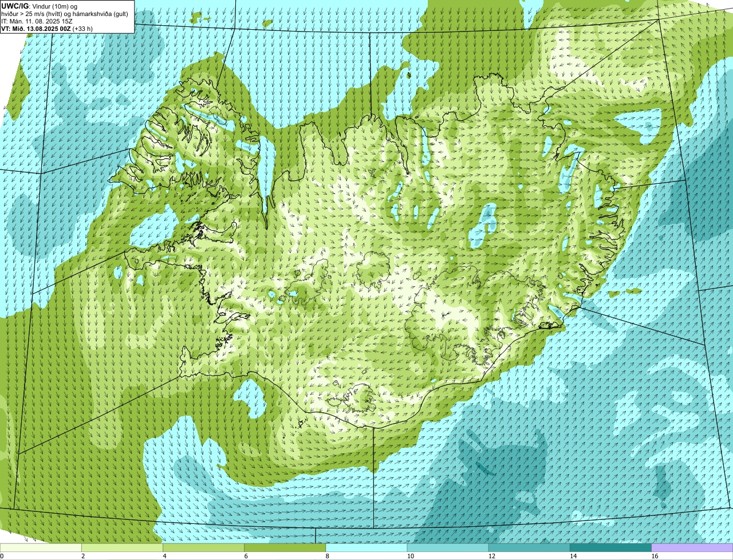Screen dimensions: 733x560
Task: Click the line 'hviður > 25 m/s (hvítt) og hámarkshviða (gult)'
Action: tap(65, 14)
